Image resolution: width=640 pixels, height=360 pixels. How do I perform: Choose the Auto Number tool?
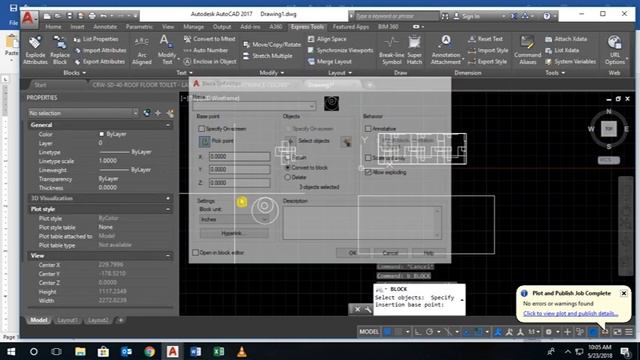[206, 50]
